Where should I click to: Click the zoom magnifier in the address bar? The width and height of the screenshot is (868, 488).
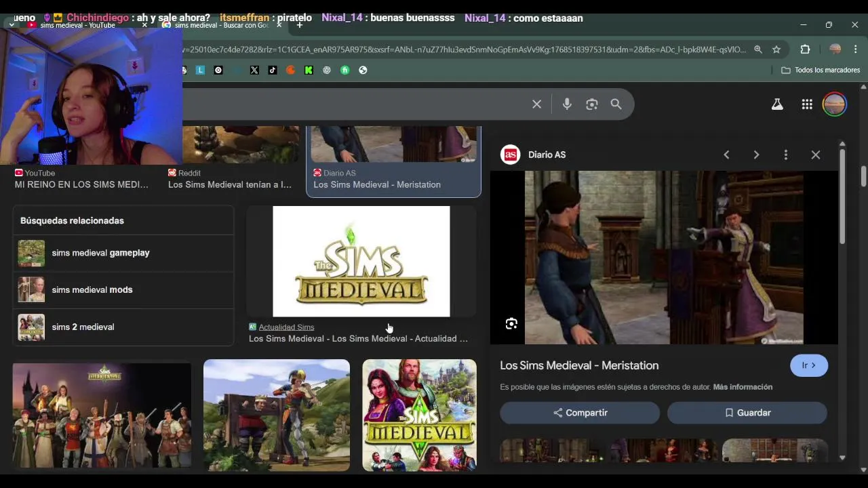coord(758,49)
